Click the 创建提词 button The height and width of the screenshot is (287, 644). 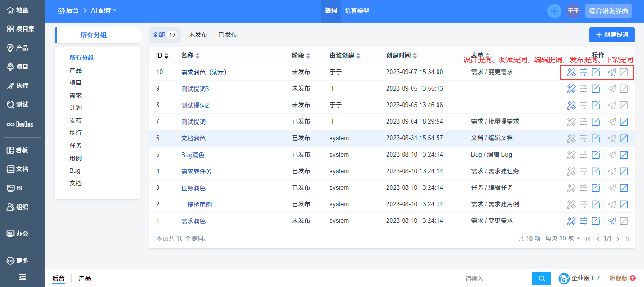[x=611, y=35]
